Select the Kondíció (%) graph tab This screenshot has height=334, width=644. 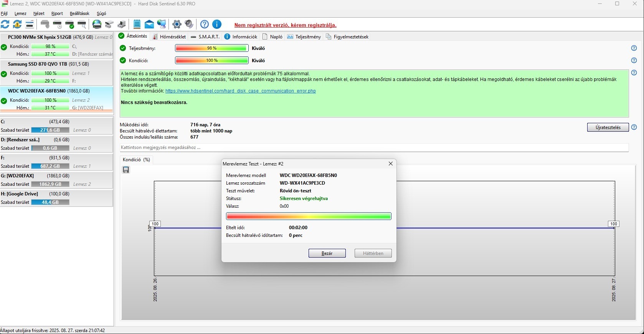tap(136, 160)
